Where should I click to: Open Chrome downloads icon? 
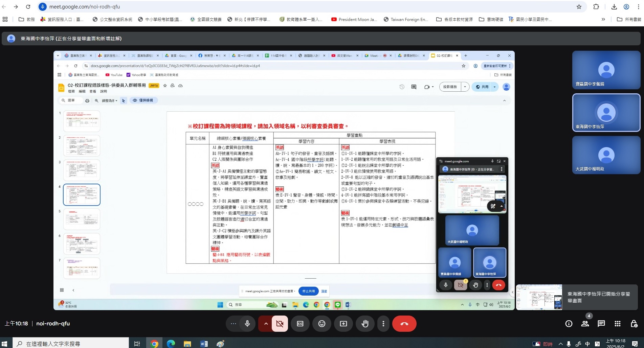[x=614, y=7]
